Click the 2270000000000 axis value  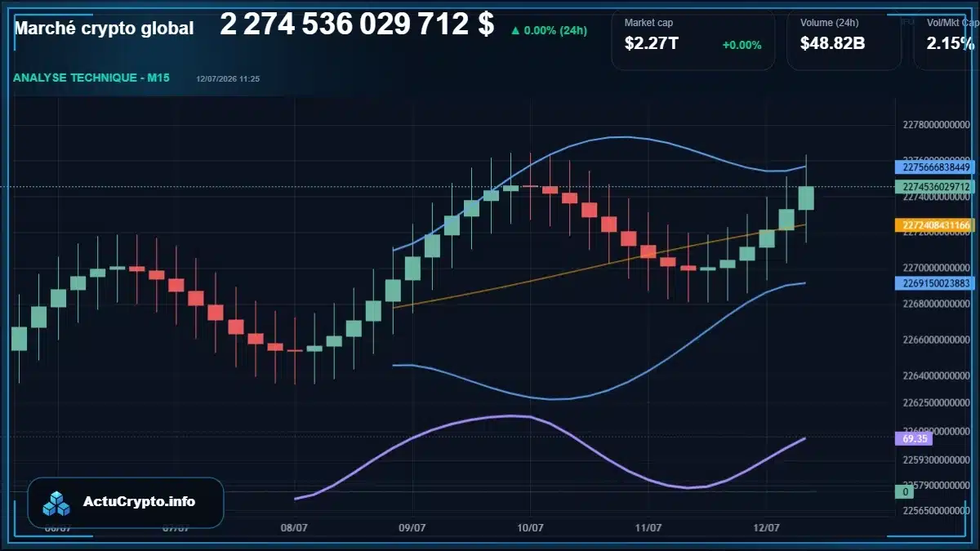pos(936,269)
